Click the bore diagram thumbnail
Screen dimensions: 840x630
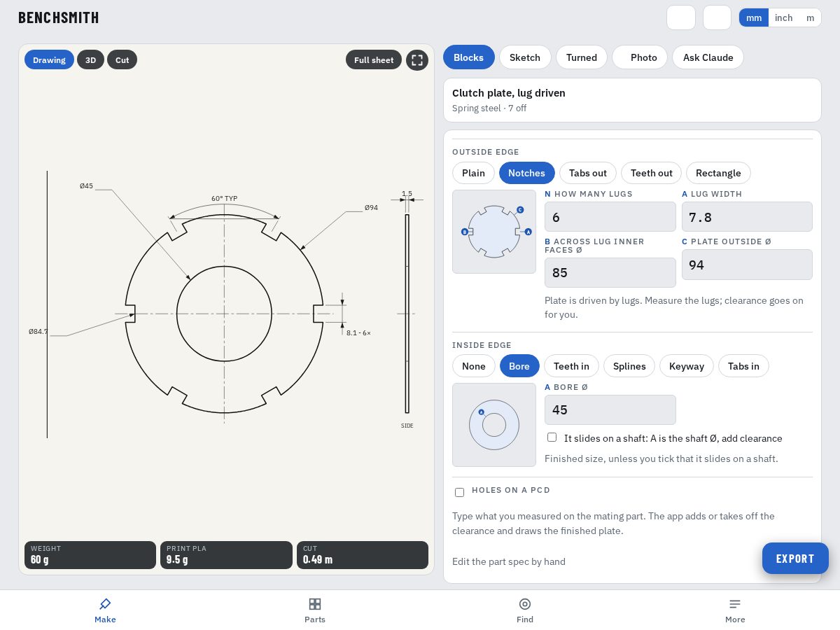[x=494, y=425]
